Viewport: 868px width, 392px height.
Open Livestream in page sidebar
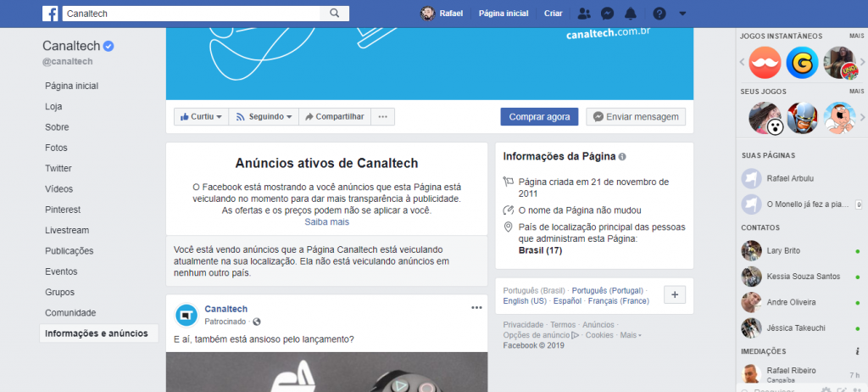click(67, 230)
